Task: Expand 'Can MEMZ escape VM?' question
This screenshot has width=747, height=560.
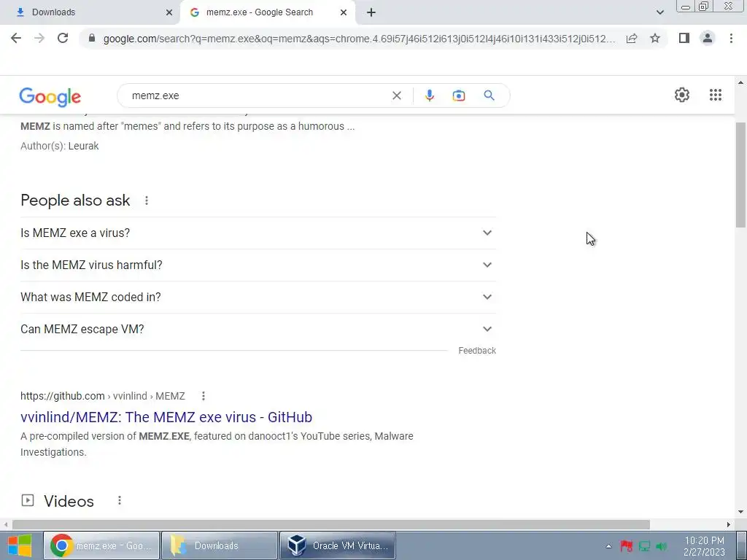Action: click(x=258, y=329)
